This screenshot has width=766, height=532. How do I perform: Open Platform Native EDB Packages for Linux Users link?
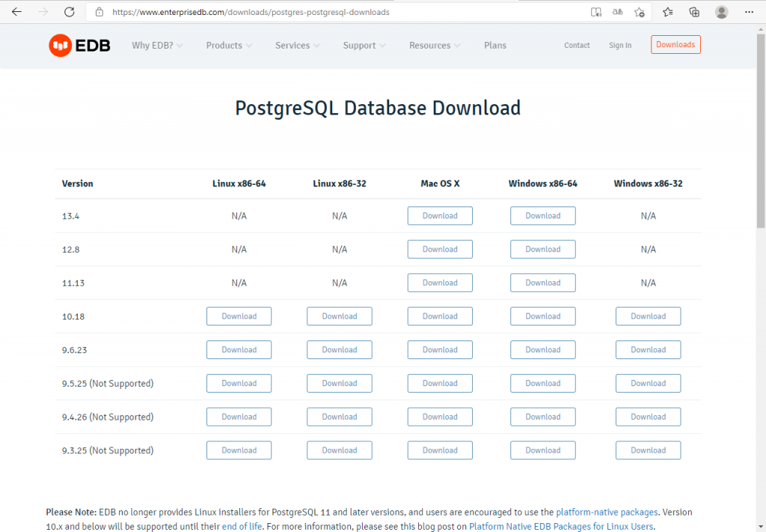point(561,527)
